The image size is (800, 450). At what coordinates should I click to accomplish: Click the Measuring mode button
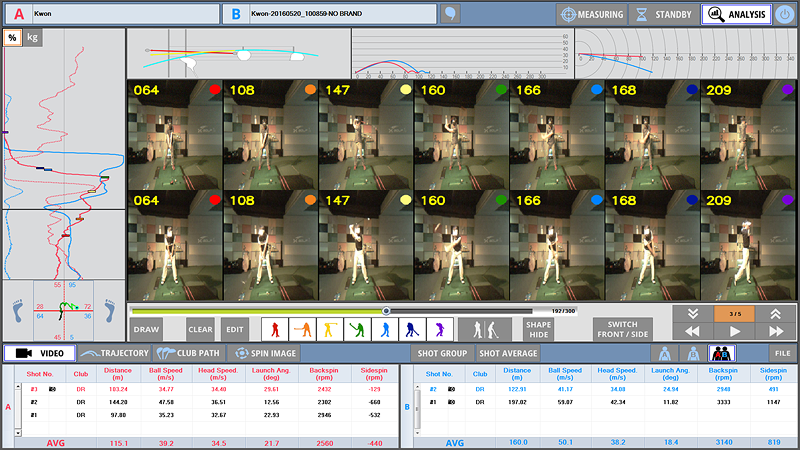pyautogui.click(x=592, y=14)
